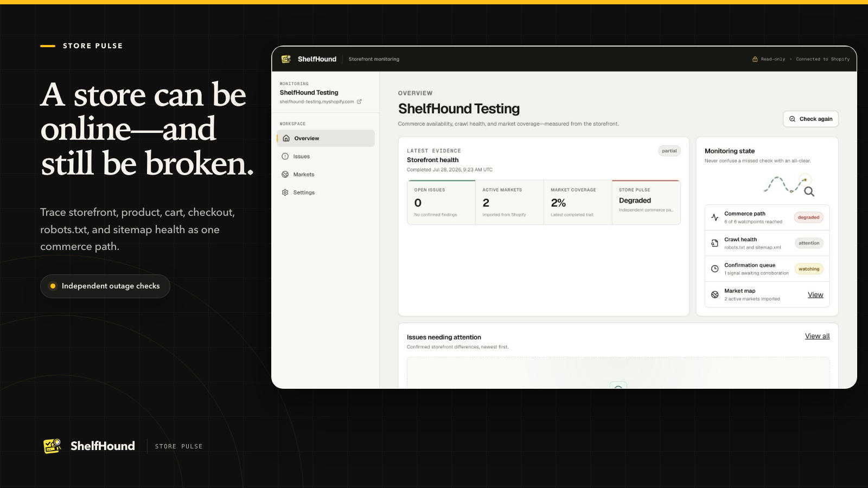Click the ShelfHound Testing store name in the sidebar
This screenshot has height=488, width=868.
(309, 93)
